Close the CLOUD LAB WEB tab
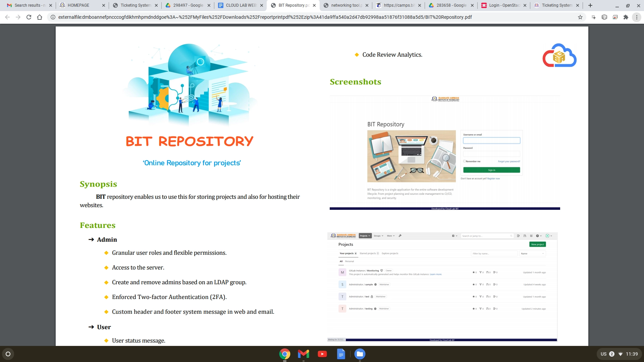This screenshot has height=362, width=644. [262, 5]
